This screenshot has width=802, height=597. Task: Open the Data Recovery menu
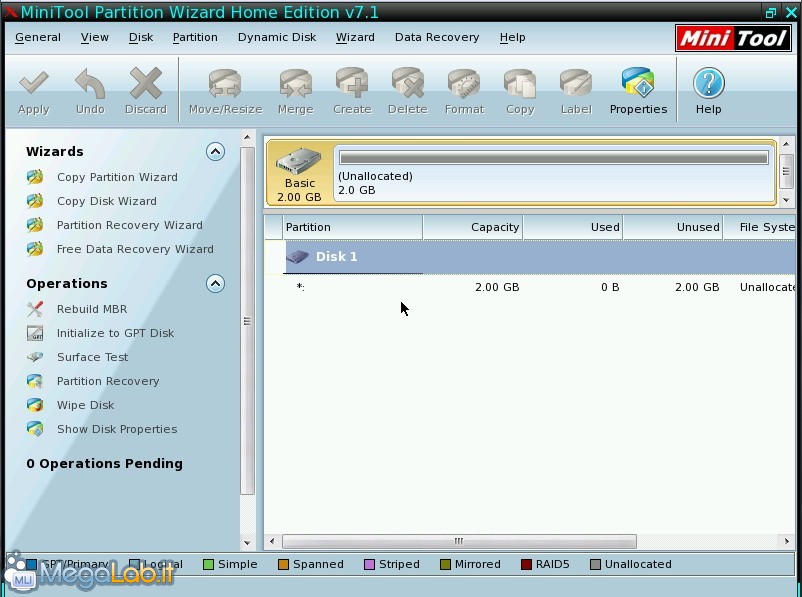[x=436, y=37]
